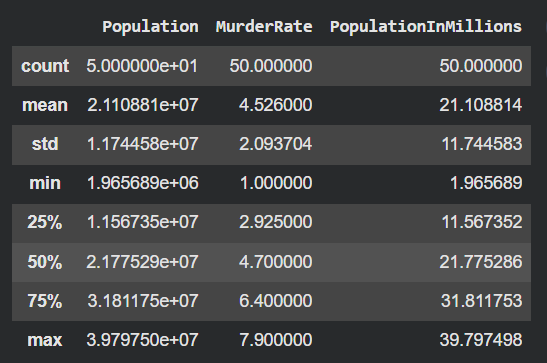This screenshot has width=547, height=363.
Task: Click the max MurderRate 7.900000
Action: (x=276, y=340)
